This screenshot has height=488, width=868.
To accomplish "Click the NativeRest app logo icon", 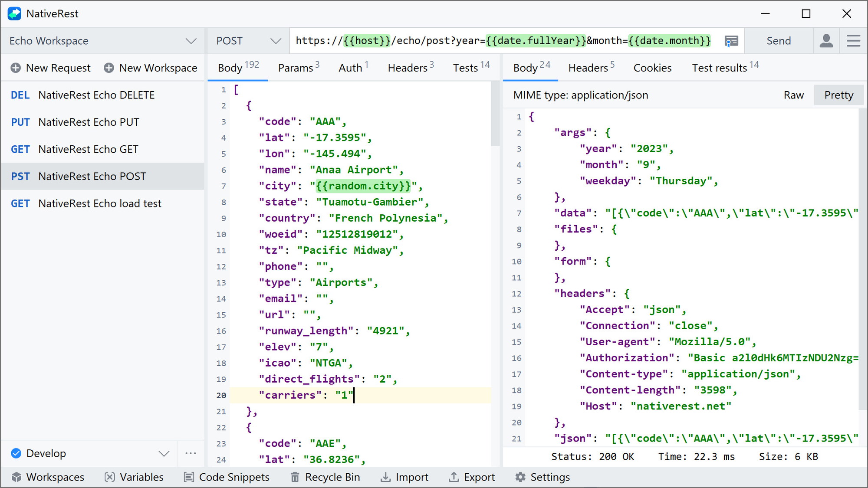I will (x=14, y=13).
